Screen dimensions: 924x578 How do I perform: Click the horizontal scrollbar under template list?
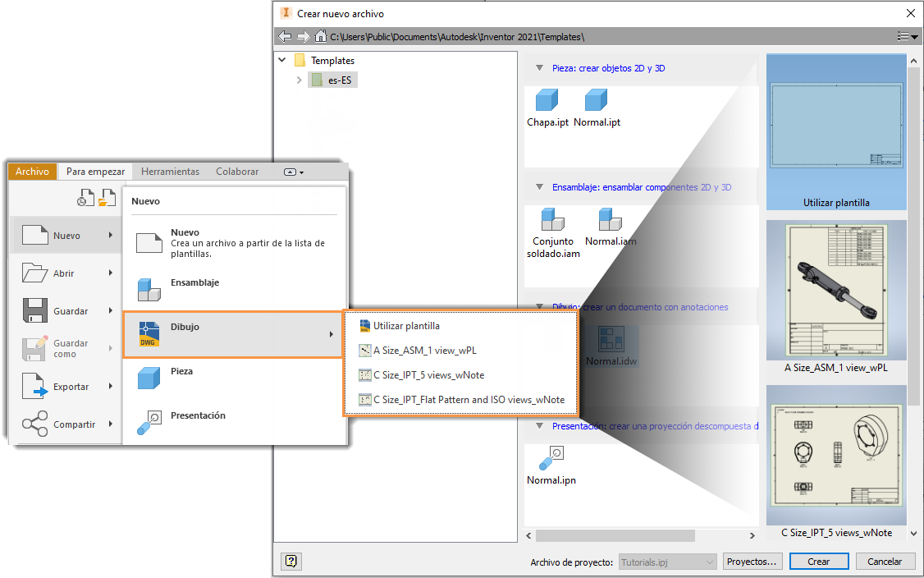615,535
